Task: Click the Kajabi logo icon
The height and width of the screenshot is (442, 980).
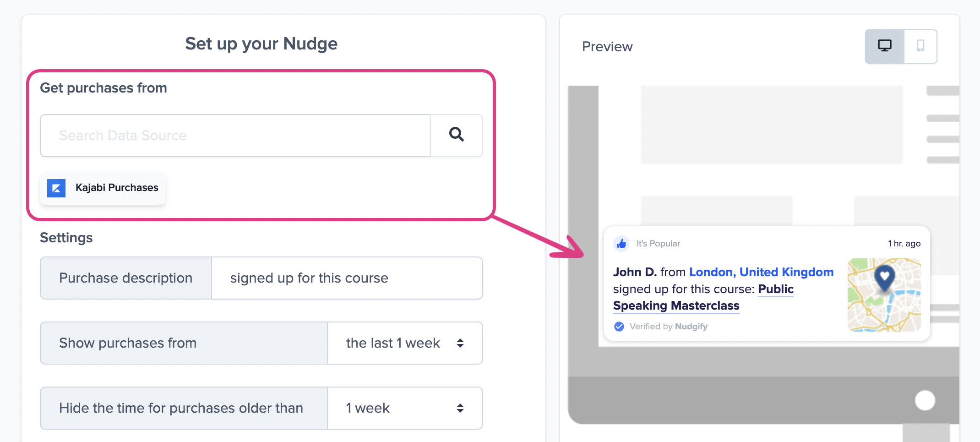Action: [56, 188]
